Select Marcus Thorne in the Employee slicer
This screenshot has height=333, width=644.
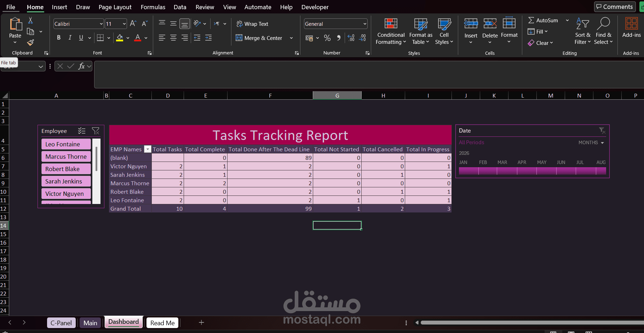[x=66, y=156]
